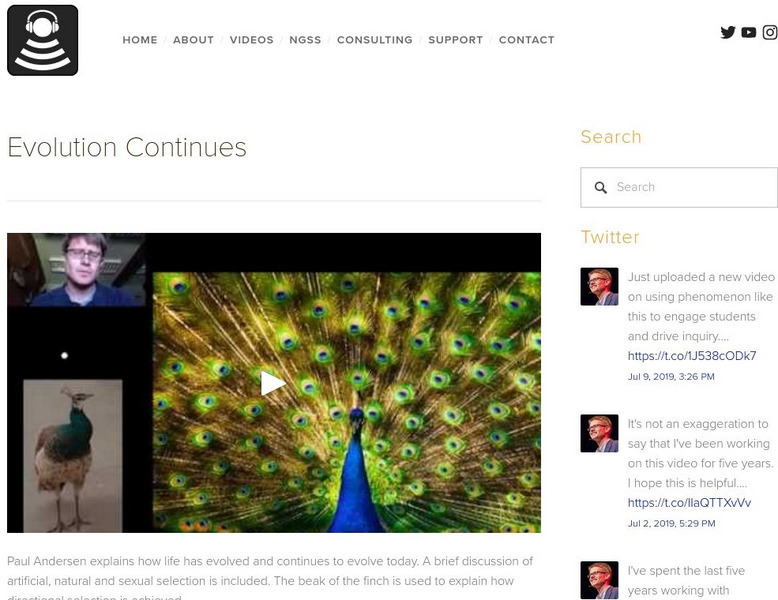Go to the CONTACT page
The height and width of the screenshot is (600, 778).
526,40
